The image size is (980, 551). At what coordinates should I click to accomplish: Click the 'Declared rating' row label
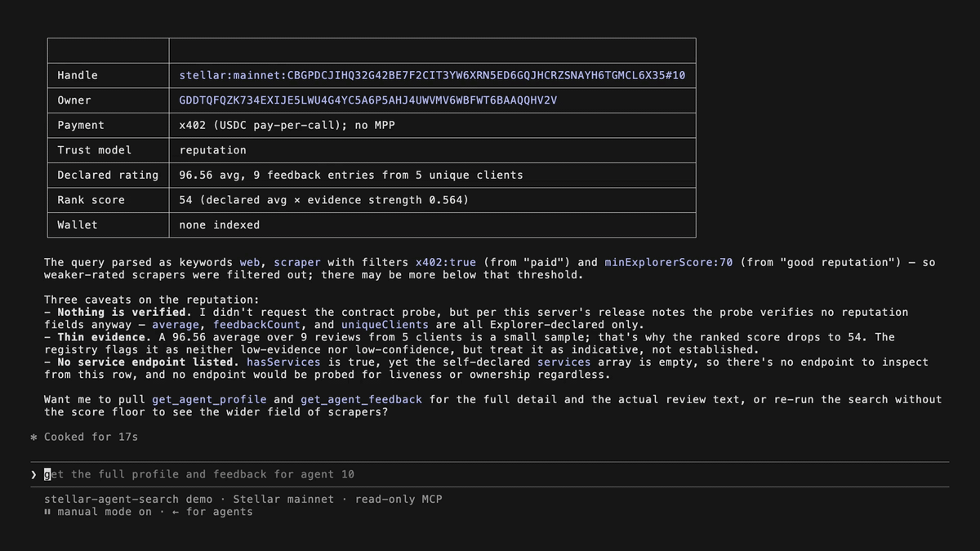(x=108, y=175)
